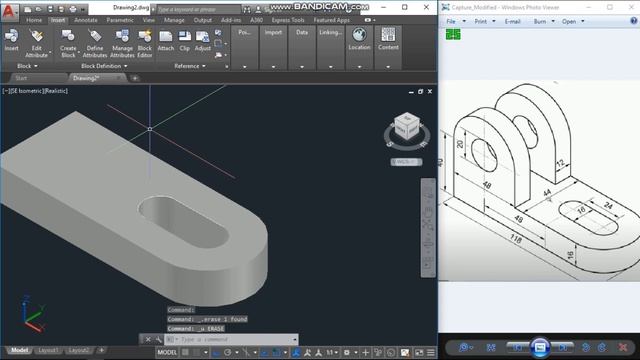Toggle annotation visibility blue icon on status bar
Screen dimensions: 640x360
coord(296,352)
